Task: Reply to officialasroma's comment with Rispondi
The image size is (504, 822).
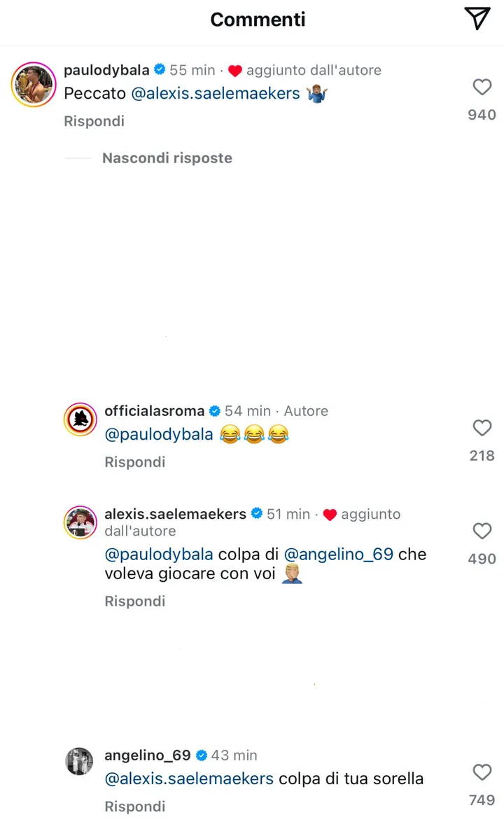Action: click(x=134, y=462)
